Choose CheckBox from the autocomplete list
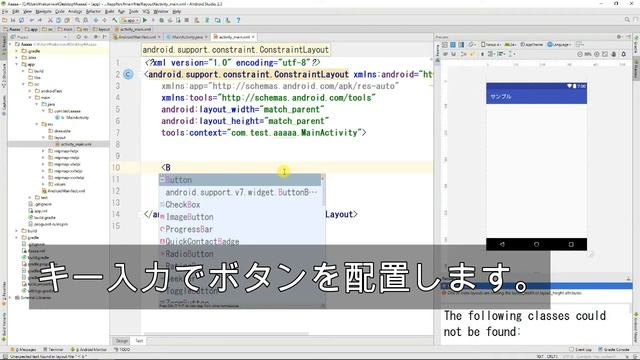Viewport: 640px width, 360px height. (240, 204)
